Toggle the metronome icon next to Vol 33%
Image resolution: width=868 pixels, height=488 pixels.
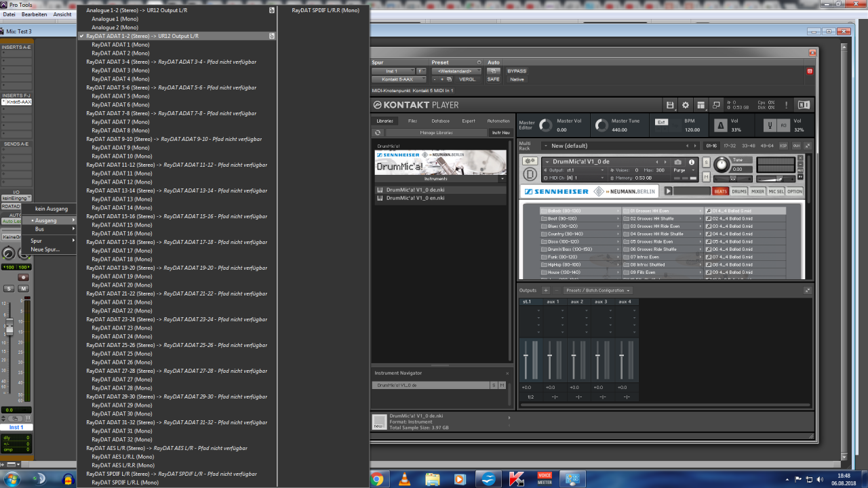pos(720,125)
